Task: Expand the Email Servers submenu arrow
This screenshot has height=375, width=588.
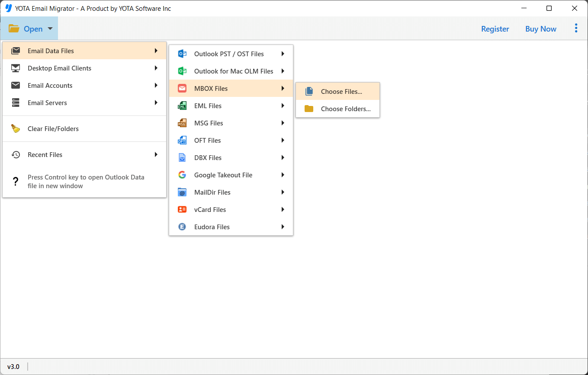Action: (156, 103)
